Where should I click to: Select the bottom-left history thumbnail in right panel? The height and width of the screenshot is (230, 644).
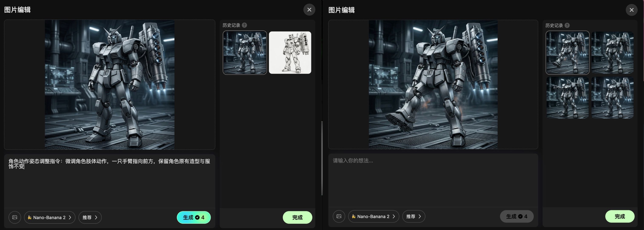(x=567, y=98)
